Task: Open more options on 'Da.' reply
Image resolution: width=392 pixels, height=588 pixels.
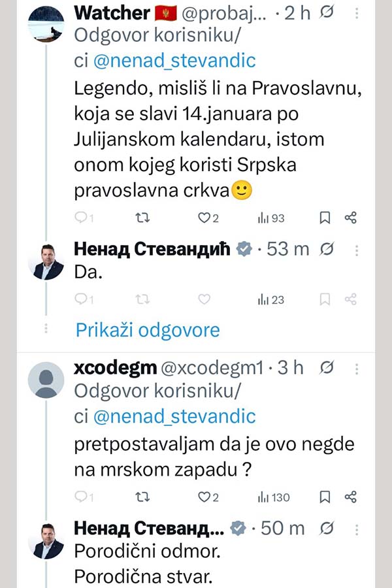Action: [356, 249]
